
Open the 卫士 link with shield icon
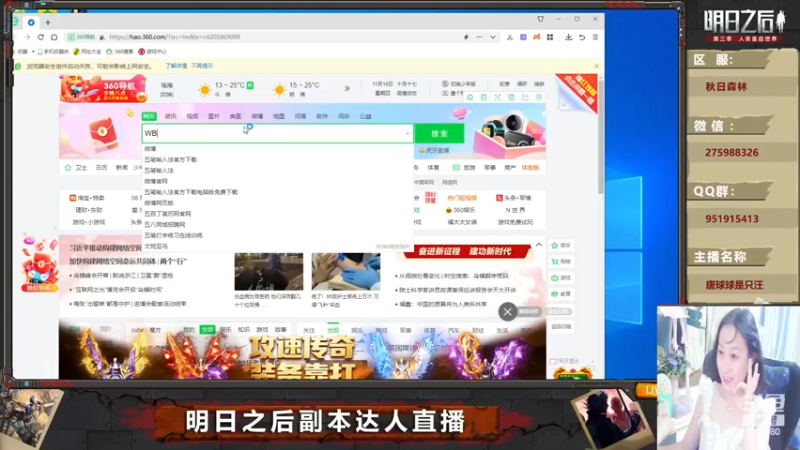coord(77,168)
